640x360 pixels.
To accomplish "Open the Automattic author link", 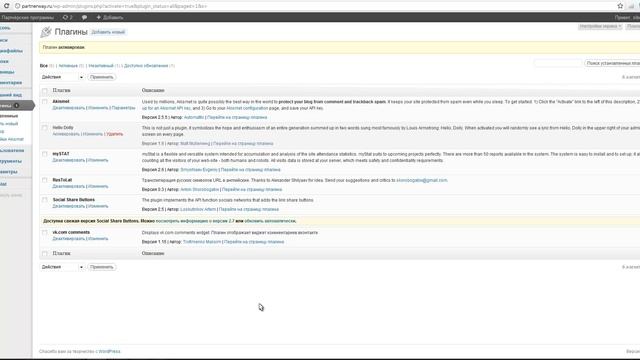I will (x=194, y=118).
